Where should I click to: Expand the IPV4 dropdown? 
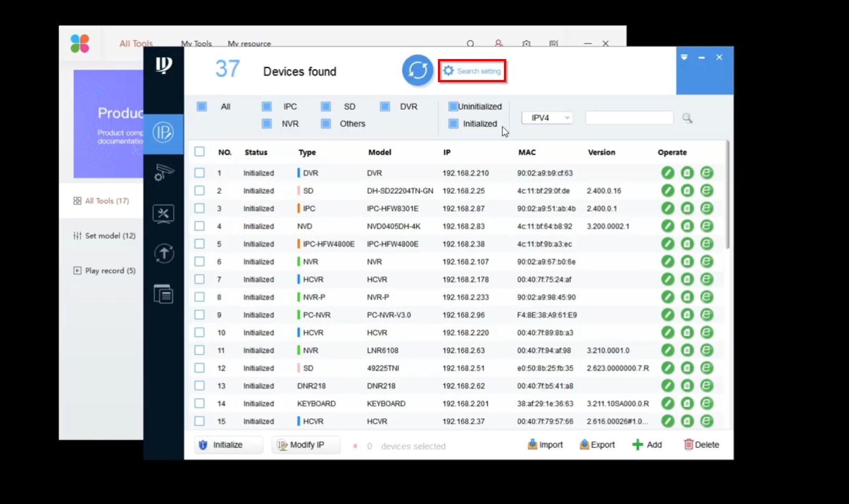point(547,118)
